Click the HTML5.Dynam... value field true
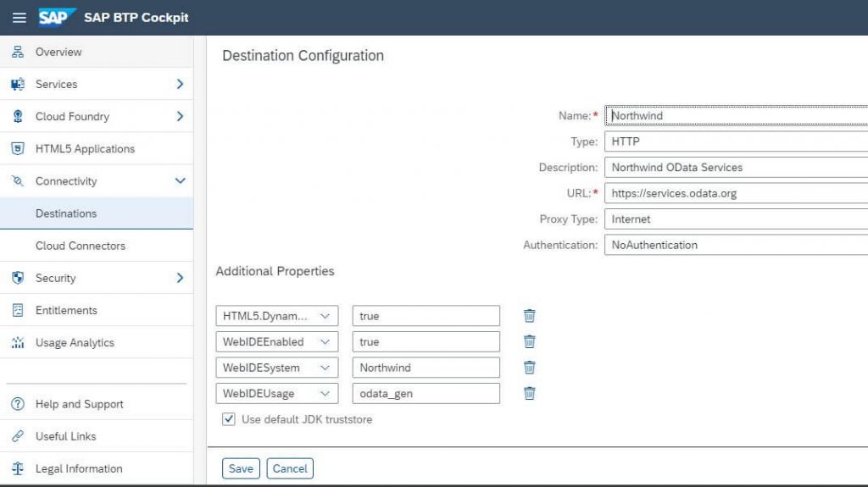Viewport: 868px width, 487px height. [x=426, y=316]
